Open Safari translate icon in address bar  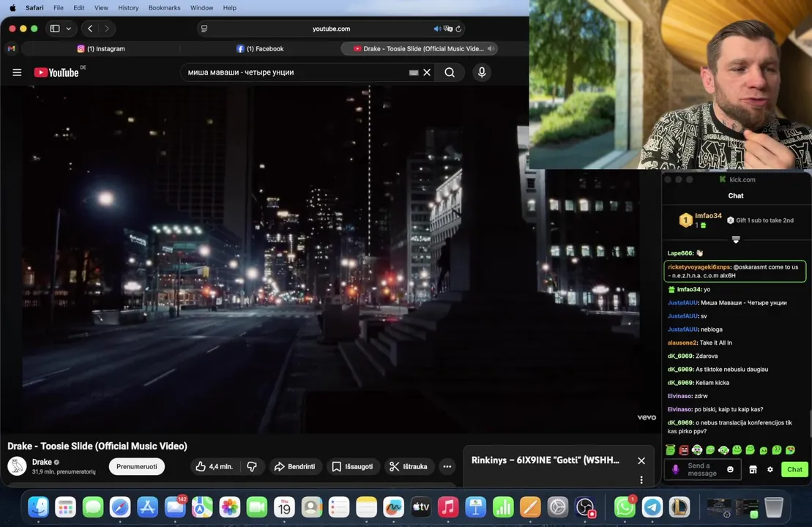448,29
